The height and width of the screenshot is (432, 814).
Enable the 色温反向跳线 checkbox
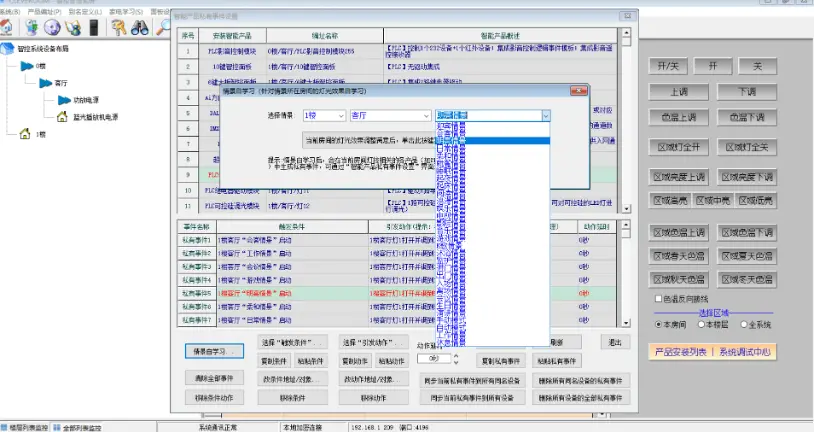click(657, 298)
